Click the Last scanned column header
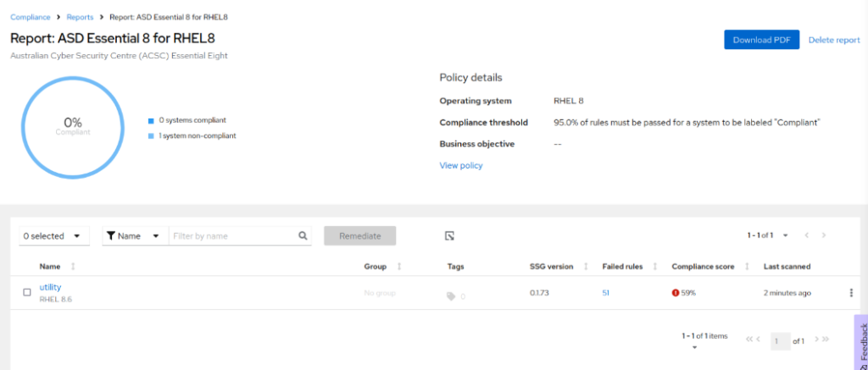This screenshot has width=868, height=370. pos(787,267)
